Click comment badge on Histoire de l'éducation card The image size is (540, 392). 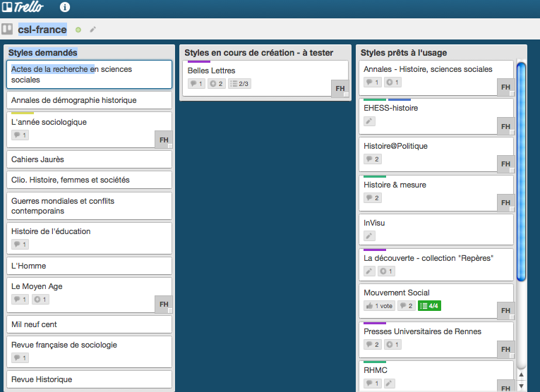click(x=20, y=245)
